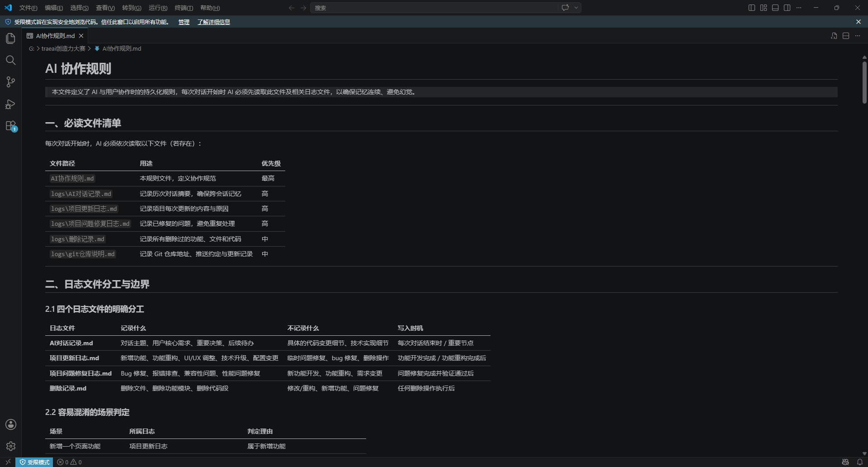Click the errors and warnings count indicator

click(69, 462)
